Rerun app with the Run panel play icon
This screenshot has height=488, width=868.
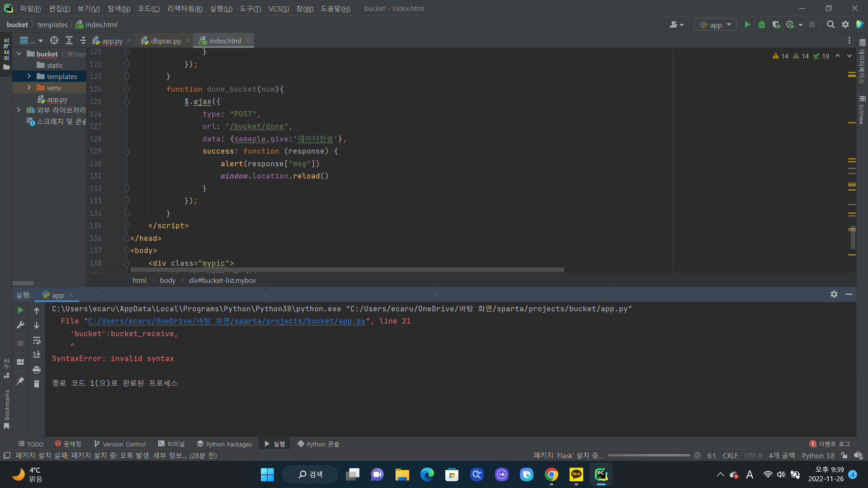pyautogui.click(x=20, y=310)
